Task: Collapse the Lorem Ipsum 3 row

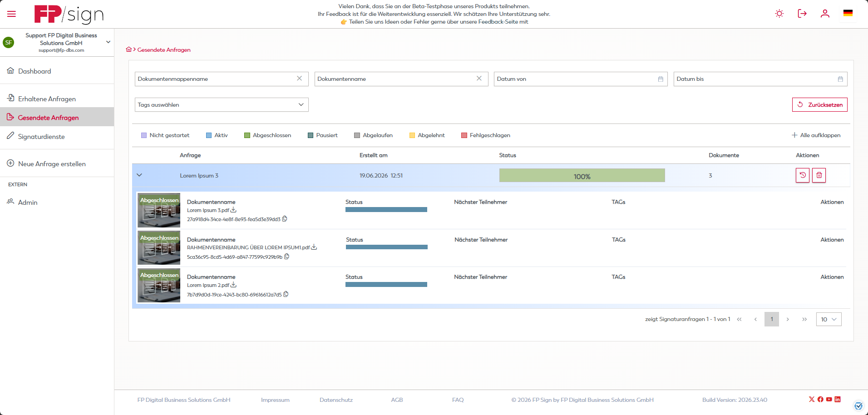Action: click(x=139, y=175)
